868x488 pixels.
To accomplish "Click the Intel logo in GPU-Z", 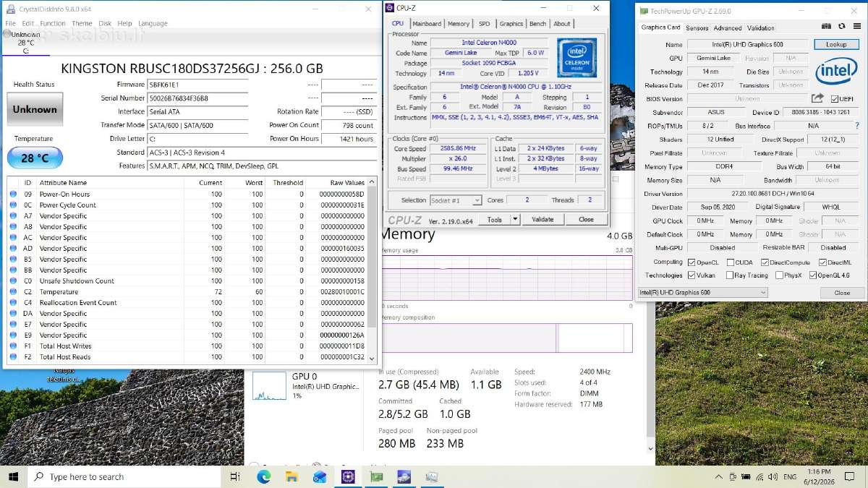I will 837,72.
